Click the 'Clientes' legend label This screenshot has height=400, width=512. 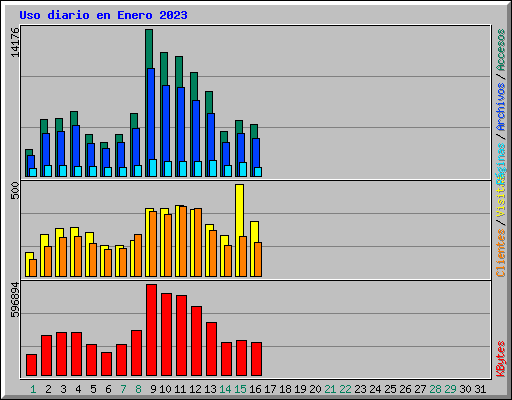pos(501,253)
